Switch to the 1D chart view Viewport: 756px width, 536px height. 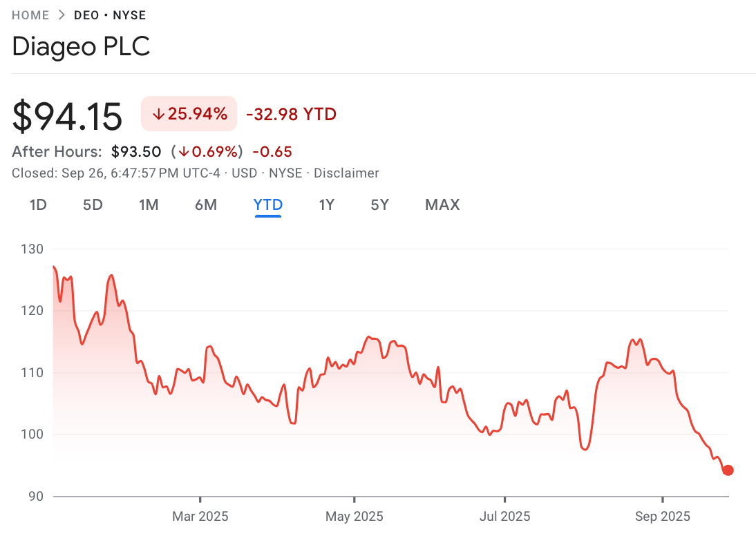(x=39, y=205)
